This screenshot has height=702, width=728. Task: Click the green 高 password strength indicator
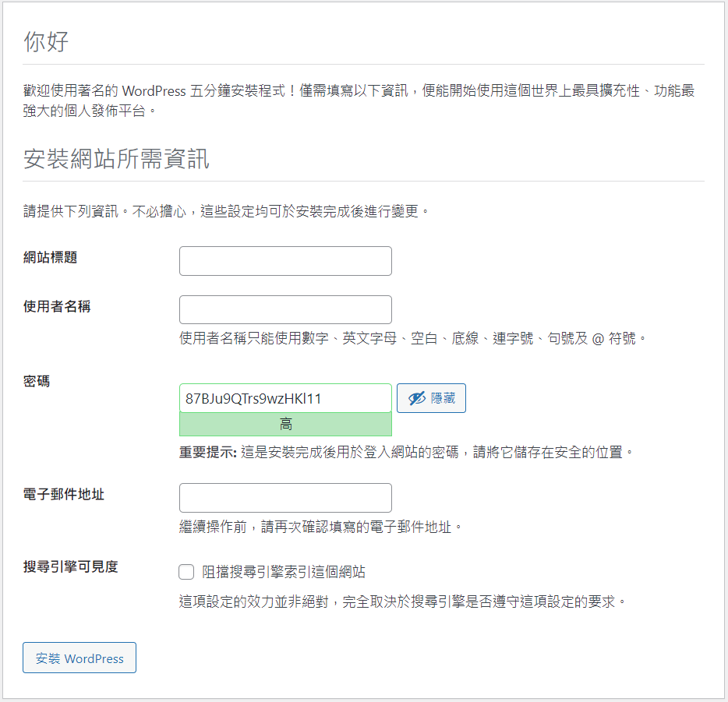[x=285, y=424]
